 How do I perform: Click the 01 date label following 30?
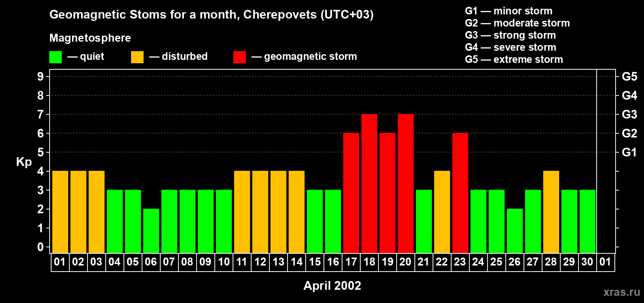[605, 262]
